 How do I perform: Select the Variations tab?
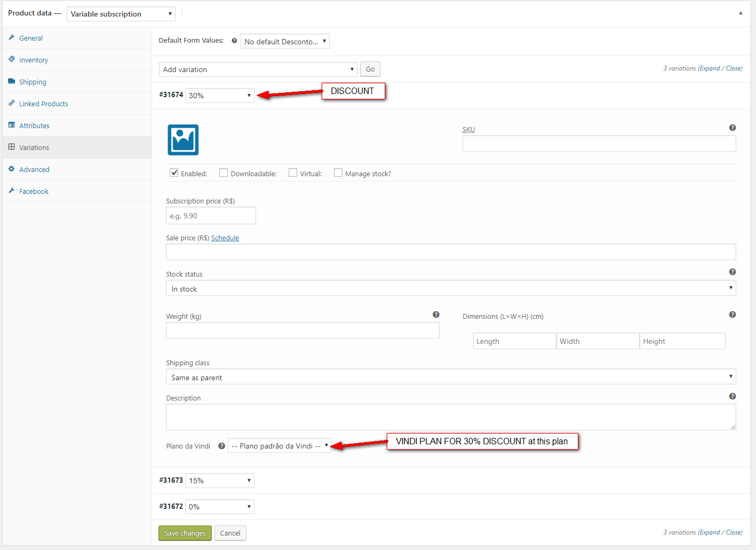(x=77, y=147)
